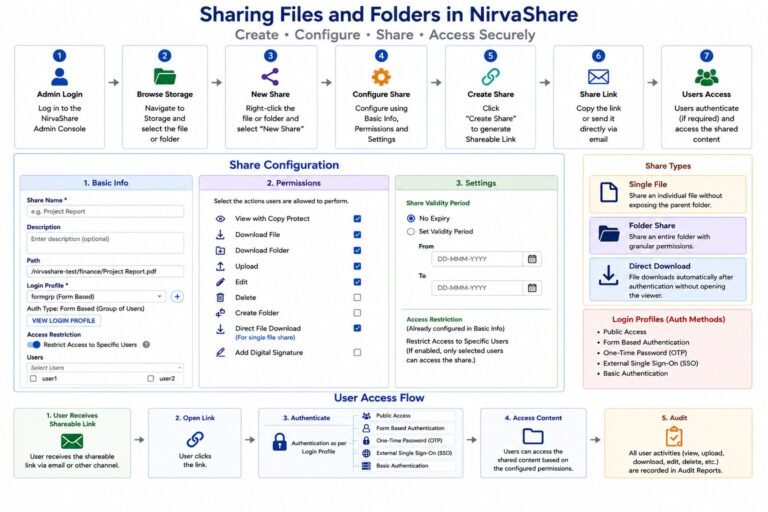Image resolution: width=768 pixels, height=512 pixels.
Task: Click the Login Profiles (Auth Methods) heading
Action: [668, 319]
